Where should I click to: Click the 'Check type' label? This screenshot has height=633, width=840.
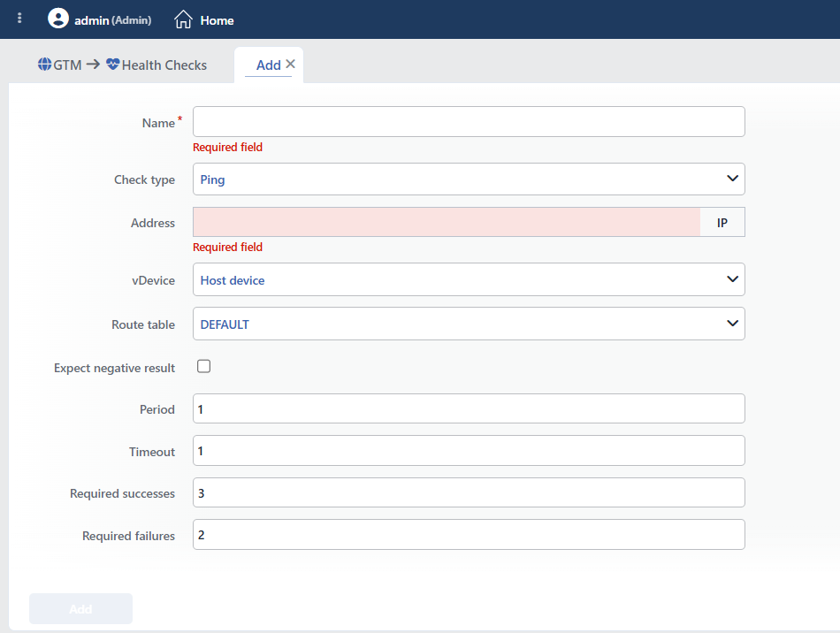(x=144, y=180)
